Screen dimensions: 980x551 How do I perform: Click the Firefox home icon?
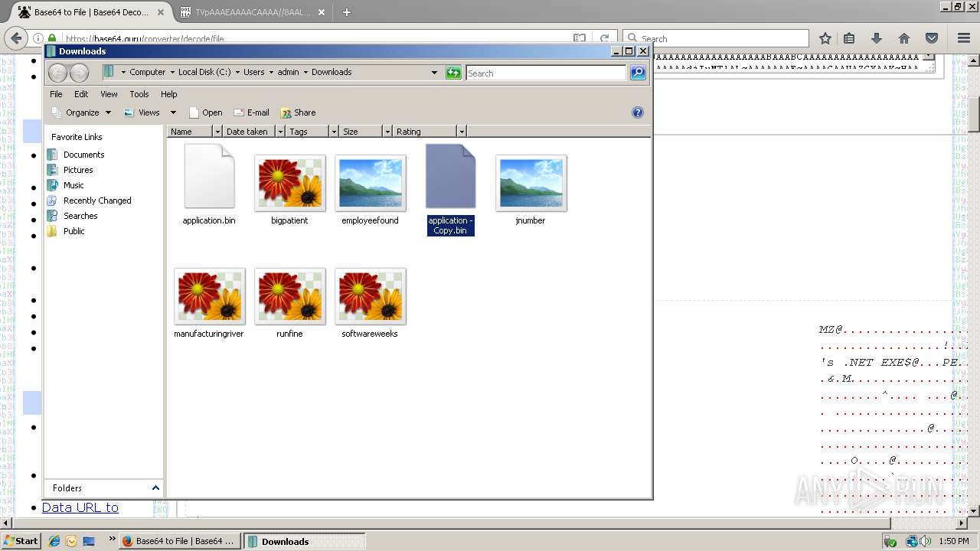tap(904, 38)
